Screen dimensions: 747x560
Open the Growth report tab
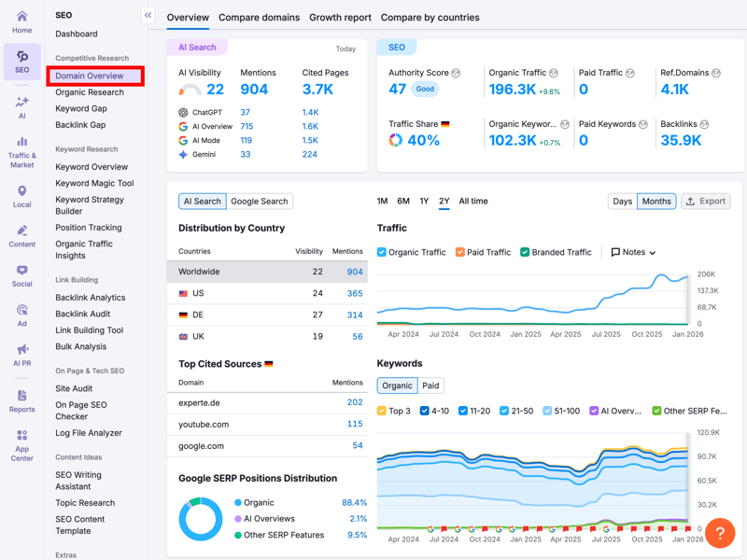[x=340, y=18]
